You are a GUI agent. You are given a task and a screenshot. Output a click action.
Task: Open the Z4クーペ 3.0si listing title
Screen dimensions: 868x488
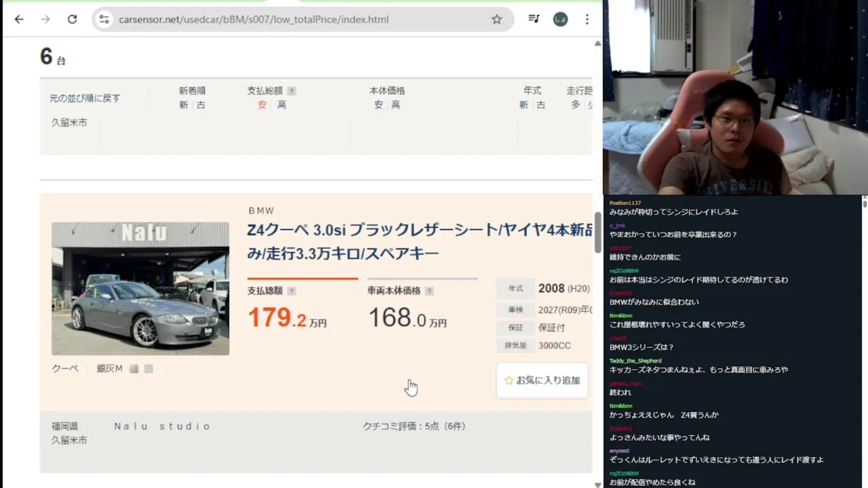pyautogui.click(x=420, y=242)
